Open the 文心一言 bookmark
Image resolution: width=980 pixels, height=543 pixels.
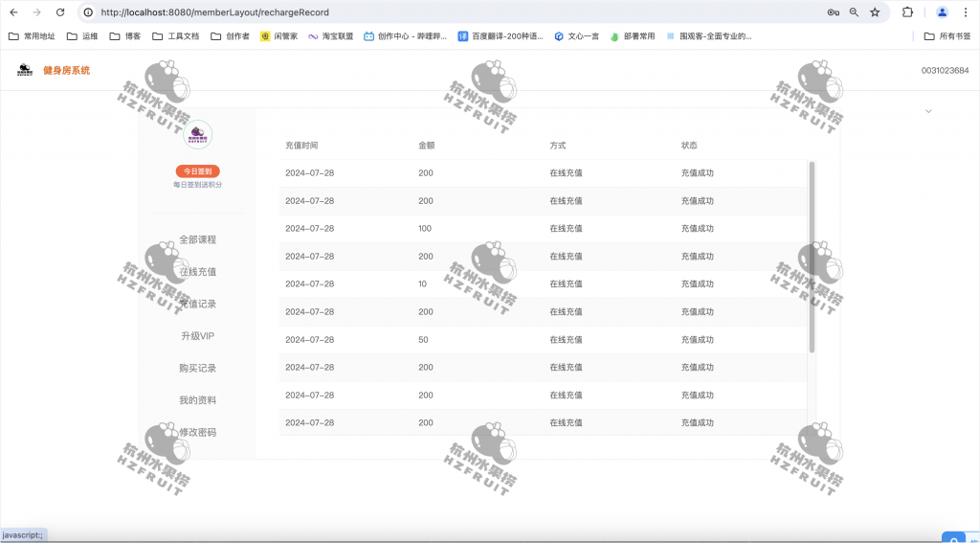pyautogui.click(x=576, y=36)
